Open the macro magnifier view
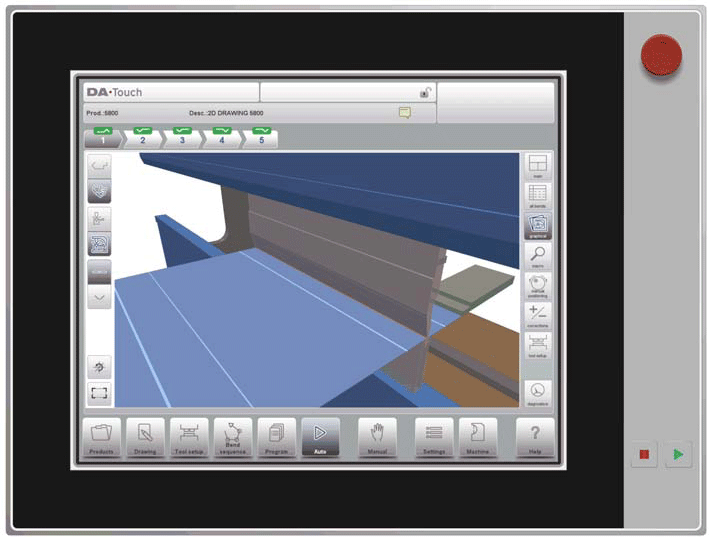Image resolution: width=710 pixels, height=537 pixels. 538,256
